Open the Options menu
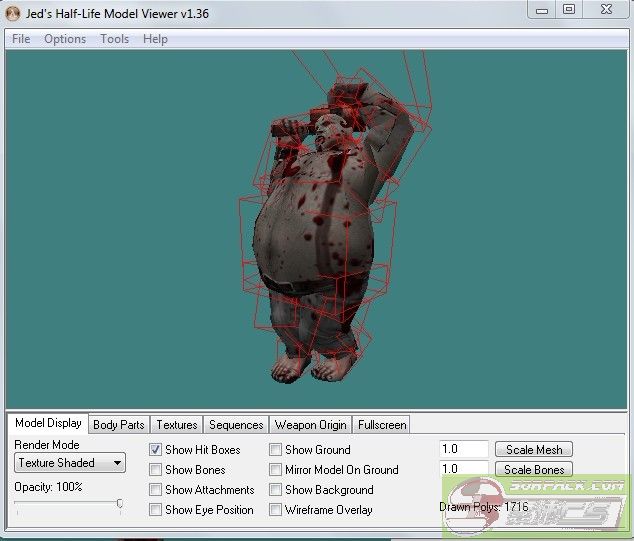The image size is (634, 541). click(x=65, y=39)
